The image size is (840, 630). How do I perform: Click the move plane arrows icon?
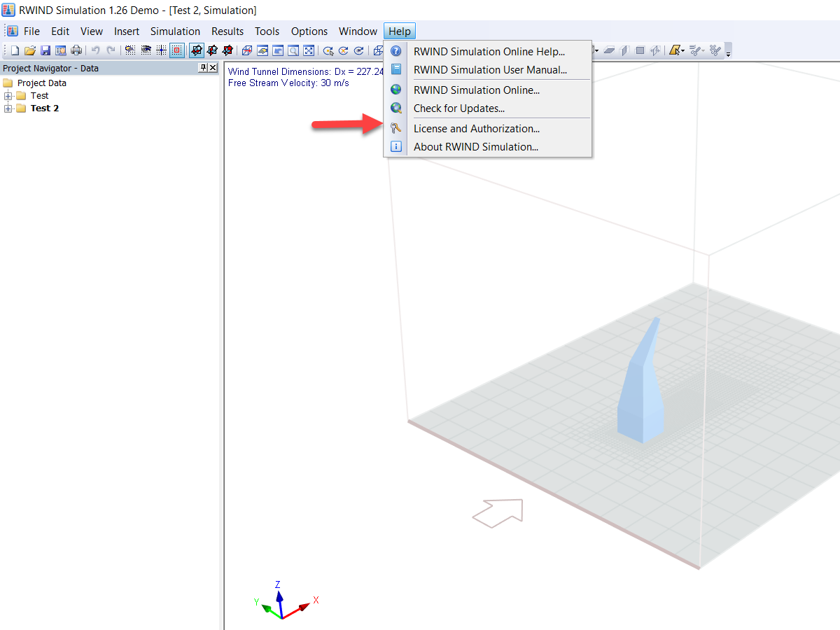(655, 50)
